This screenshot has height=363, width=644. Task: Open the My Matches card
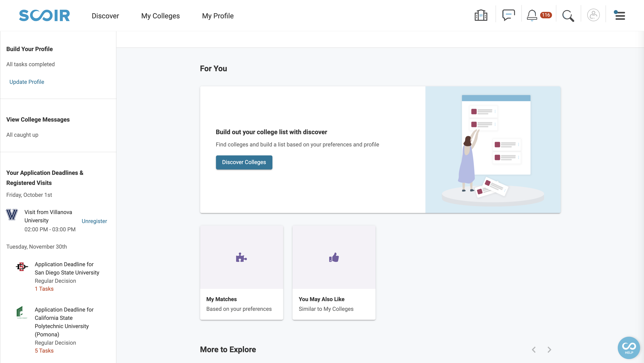241,272
